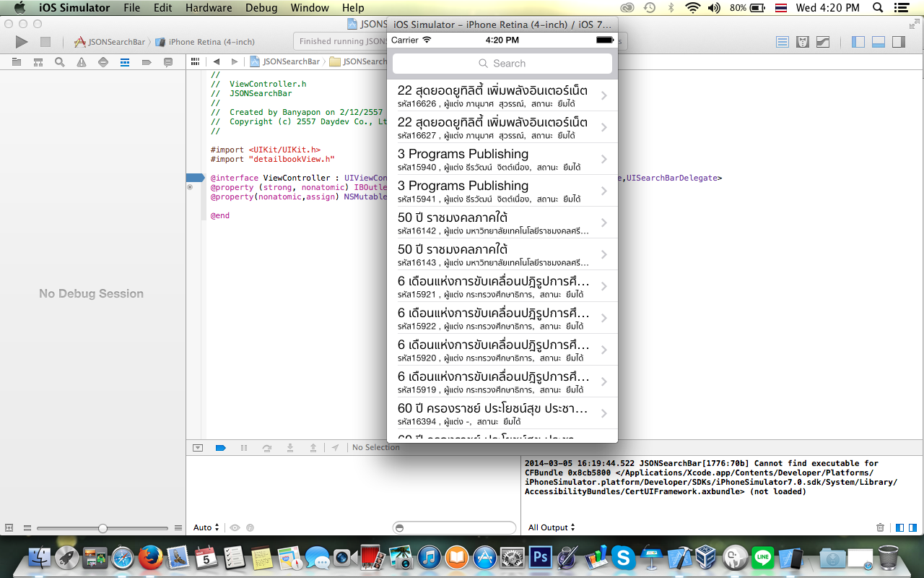This screenshot has height=578, width=924.
Task: Open the Symbol navigator in Xcode
Action: coord(38,62)
